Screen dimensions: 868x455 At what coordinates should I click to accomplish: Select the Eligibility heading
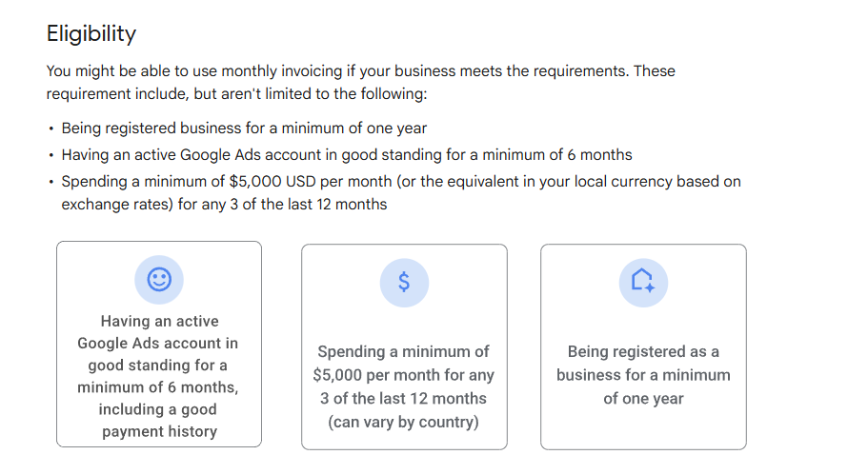[91, 33]
